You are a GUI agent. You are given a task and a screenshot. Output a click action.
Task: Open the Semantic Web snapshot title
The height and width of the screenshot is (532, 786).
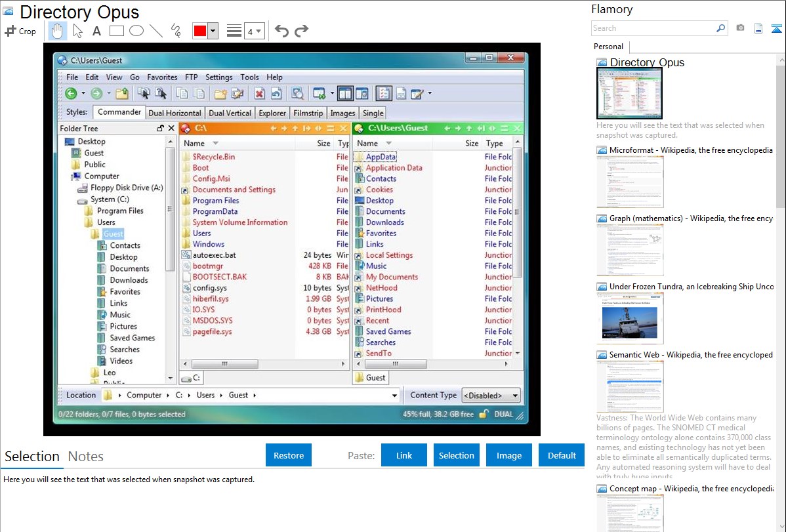click(x=691, y=355)
